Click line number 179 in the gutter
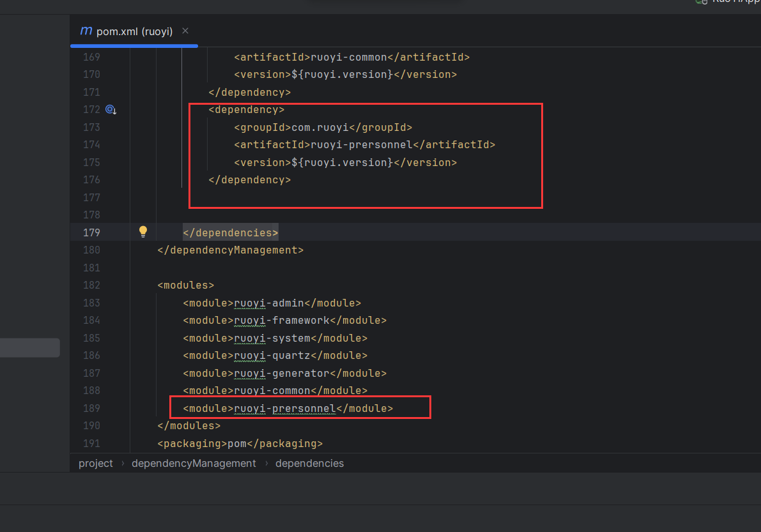This screenshot has width=761, height=532. 91,232
